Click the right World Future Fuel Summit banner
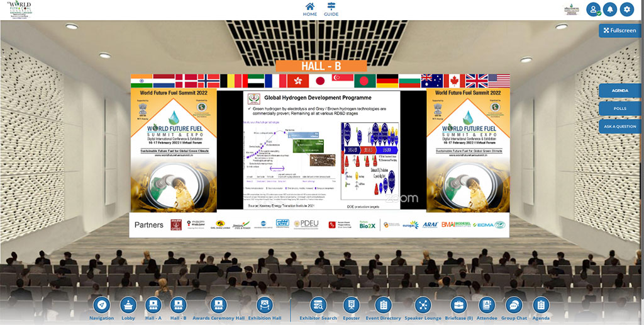This screenshot has height=325, width=644. [467, 150]
